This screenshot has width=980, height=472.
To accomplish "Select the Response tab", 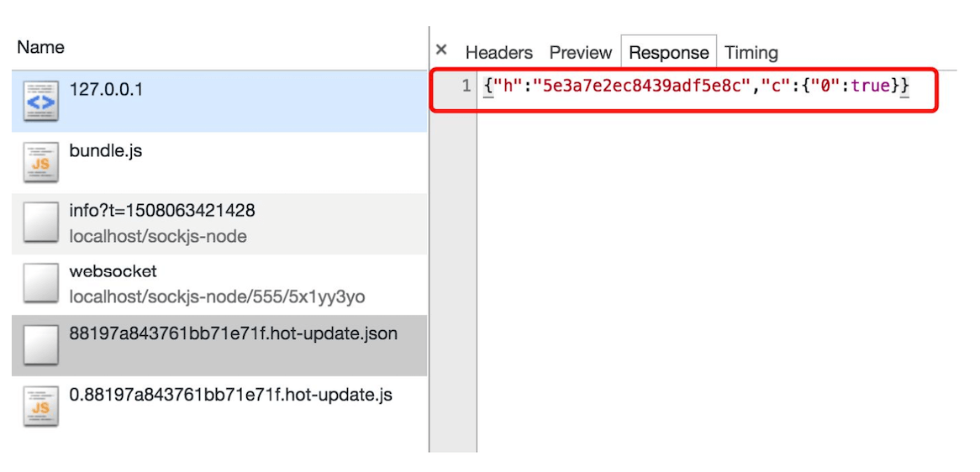I will [668, 53].
